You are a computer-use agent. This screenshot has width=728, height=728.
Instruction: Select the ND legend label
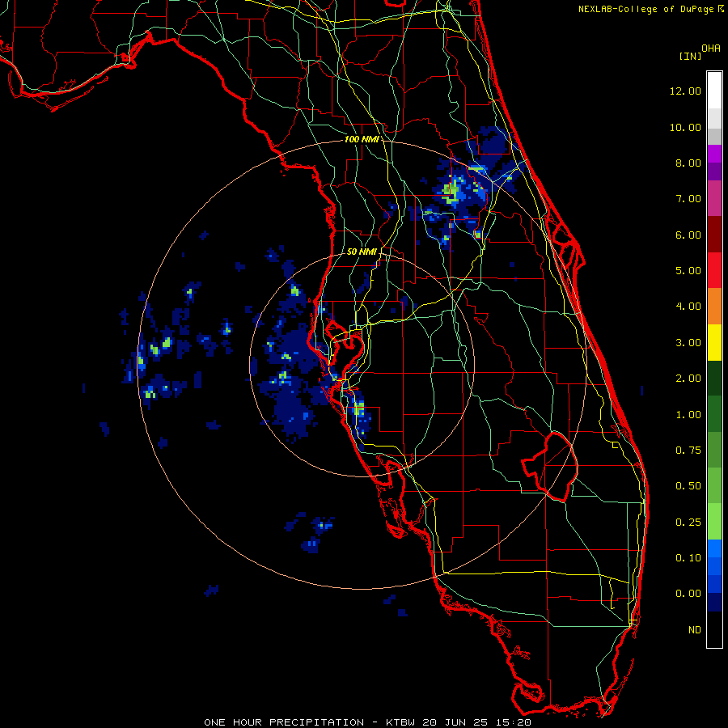pos(695,630)
